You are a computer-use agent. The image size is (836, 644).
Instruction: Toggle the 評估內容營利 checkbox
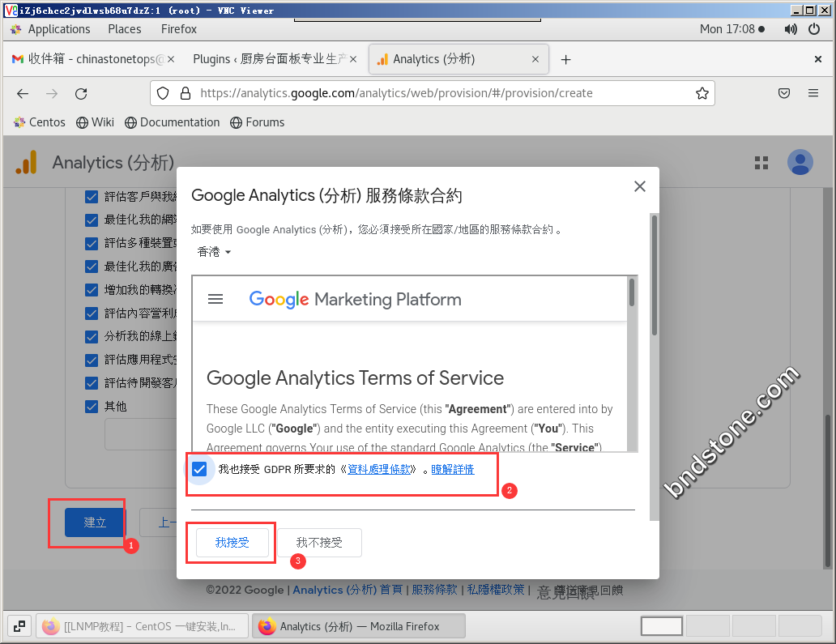92,313
